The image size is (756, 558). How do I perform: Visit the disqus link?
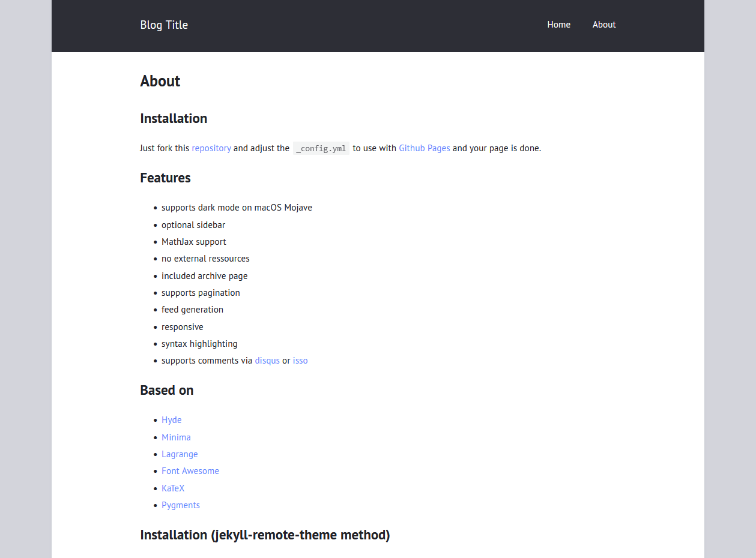tap(267, 361)
